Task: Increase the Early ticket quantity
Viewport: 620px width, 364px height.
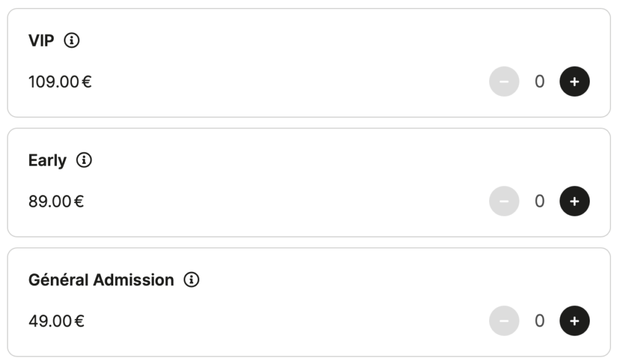Action: (574, 201)
